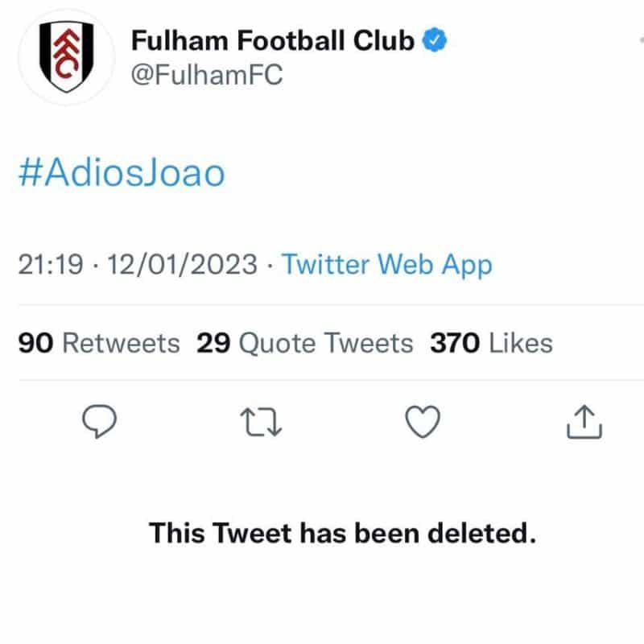
Task: Click the 'This Tweet has been deleted.' notice
Action: pos(343,533)
